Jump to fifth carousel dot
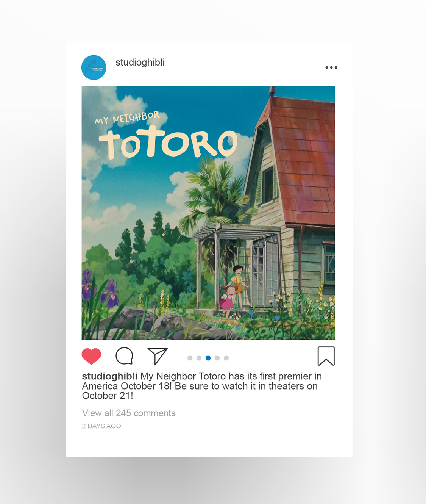 point(226,358)
